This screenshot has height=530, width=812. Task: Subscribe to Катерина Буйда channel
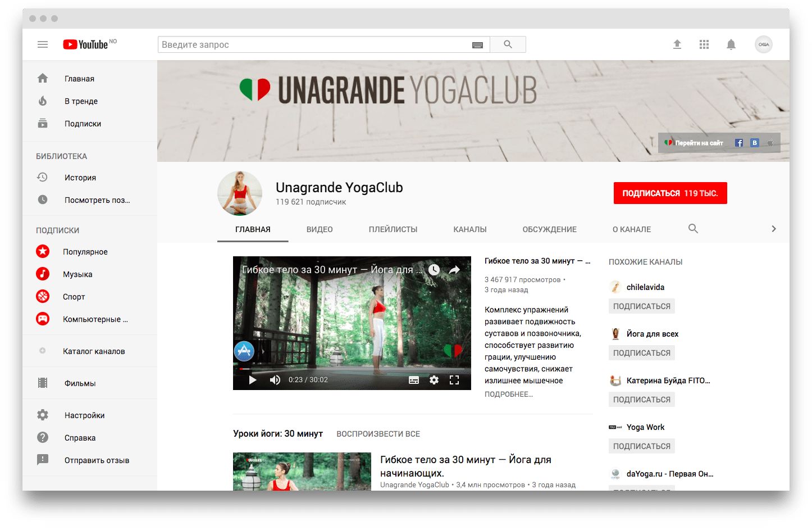click(x=642, y=400)
